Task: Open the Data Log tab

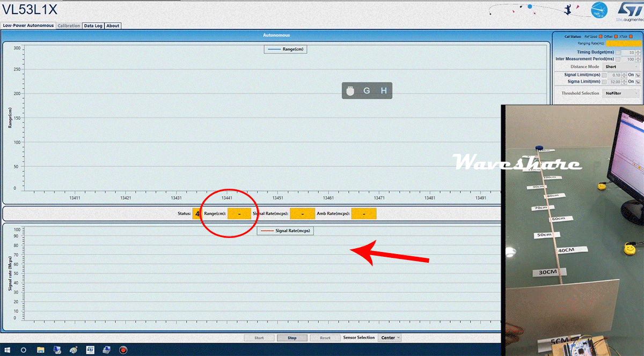Action: [x=93, y=25]
